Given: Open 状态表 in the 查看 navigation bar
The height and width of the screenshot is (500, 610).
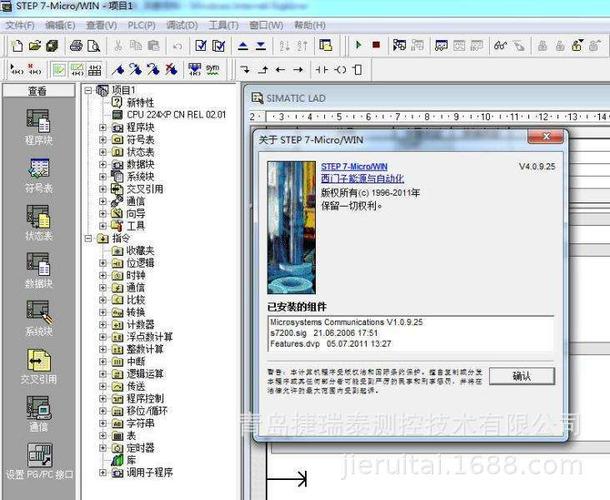Looking at the screenshot, I should 38,223.
